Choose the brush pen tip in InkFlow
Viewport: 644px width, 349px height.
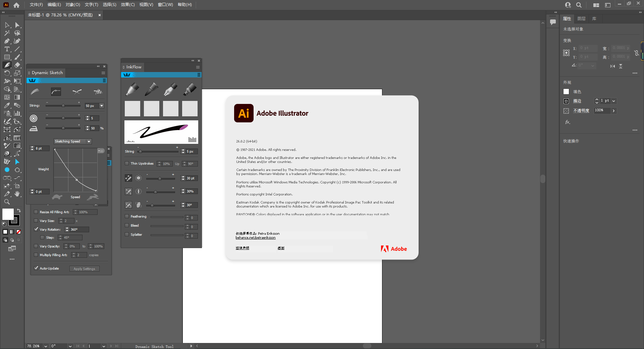(152, 90)
